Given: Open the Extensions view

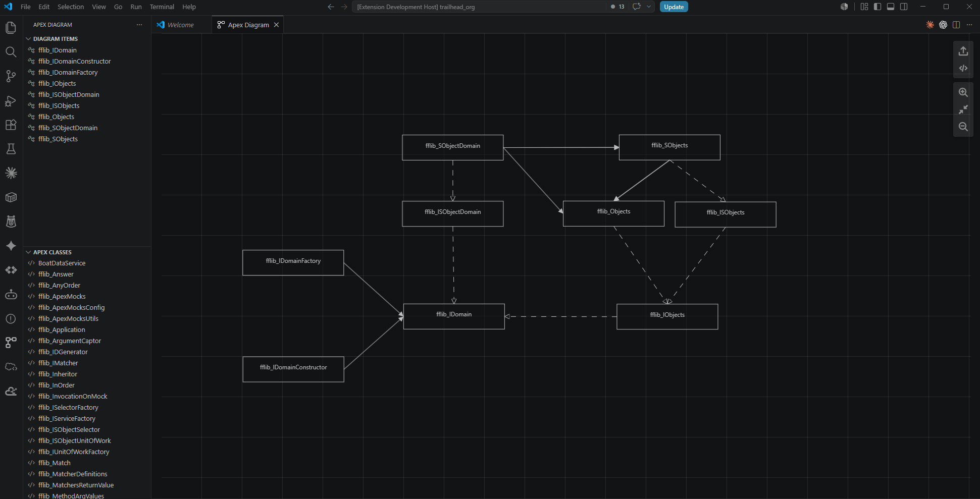Looking at the screenshot, I should (11, 125).
